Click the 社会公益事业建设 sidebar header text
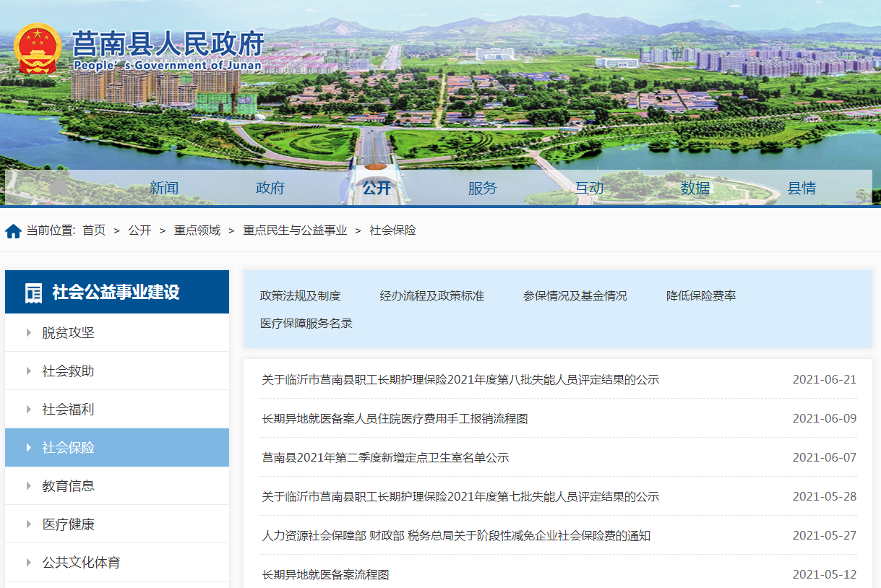Image resolution: width=881 pixels, height=588 pixels. tap(116, 293)
